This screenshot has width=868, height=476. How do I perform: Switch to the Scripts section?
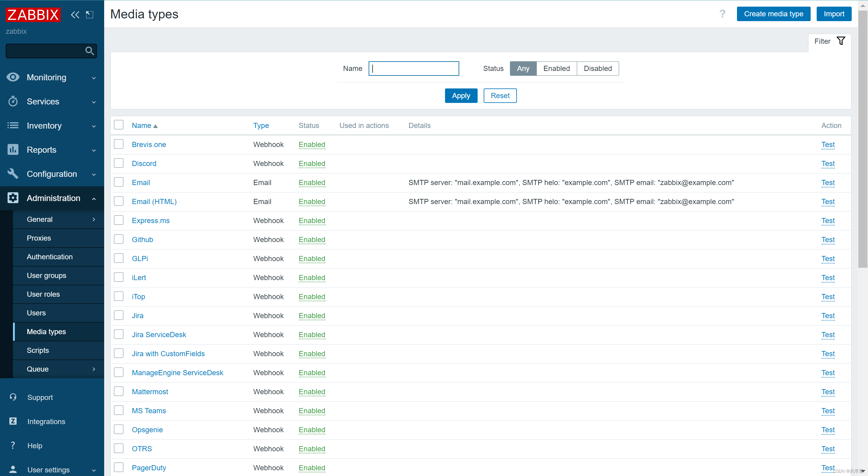tap(38, 350)
